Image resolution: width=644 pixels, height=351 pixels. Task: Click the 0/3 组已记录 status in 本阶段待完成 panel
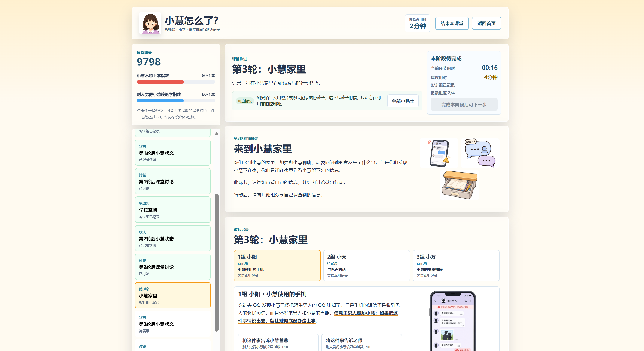tap(443, 85)
